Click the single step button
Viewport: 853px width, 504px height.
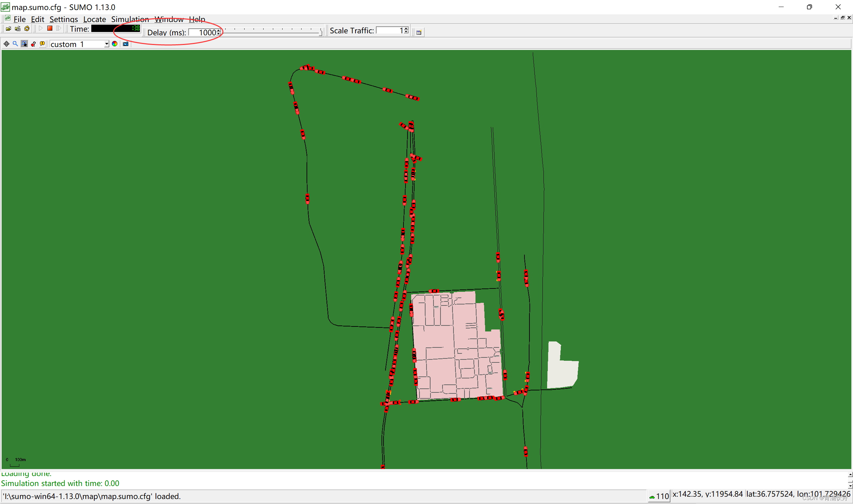58,29
